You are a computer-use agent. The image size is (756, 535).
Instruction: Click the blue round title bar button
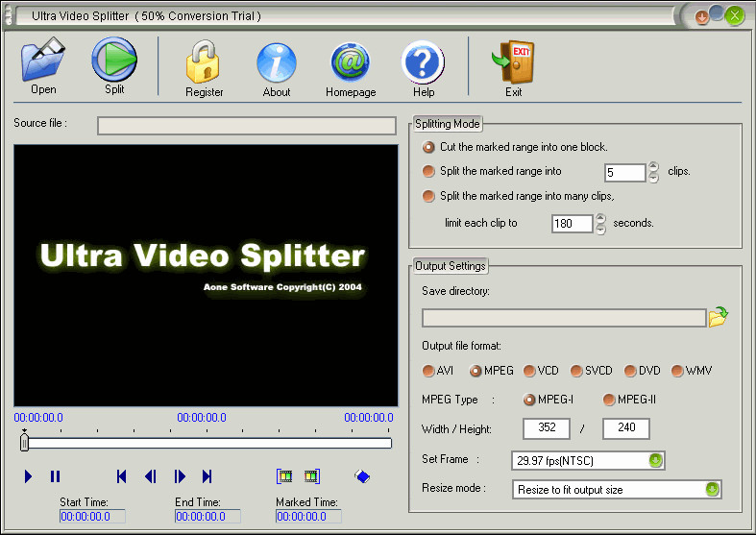pos(717,13)
